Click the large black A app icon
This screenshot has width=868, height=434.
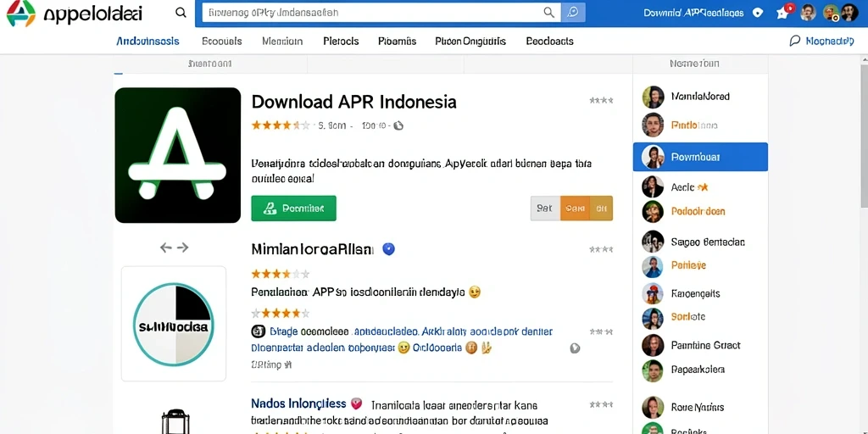tap(178, 155)
